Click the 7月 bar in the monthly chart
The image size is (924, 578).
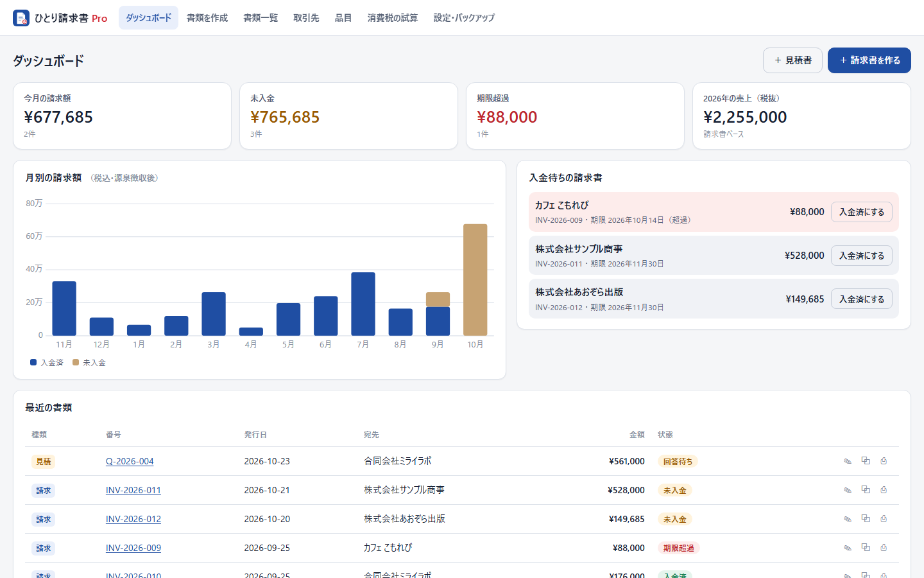coord(363,304)
